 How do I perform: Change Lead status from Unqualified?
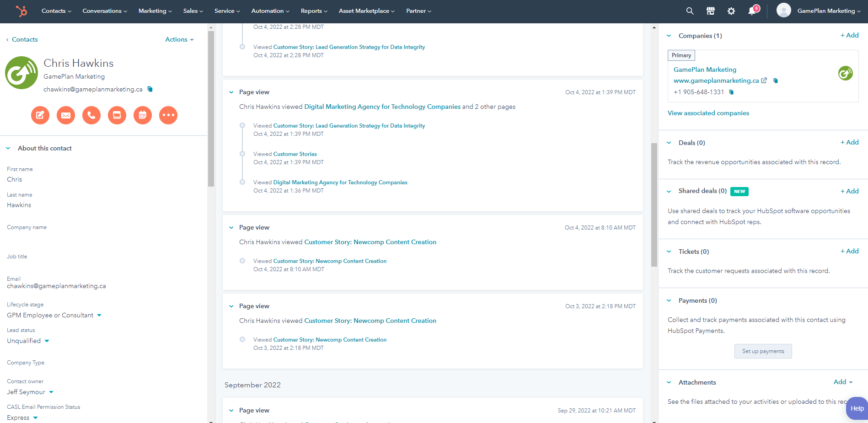tap(28, 341)
